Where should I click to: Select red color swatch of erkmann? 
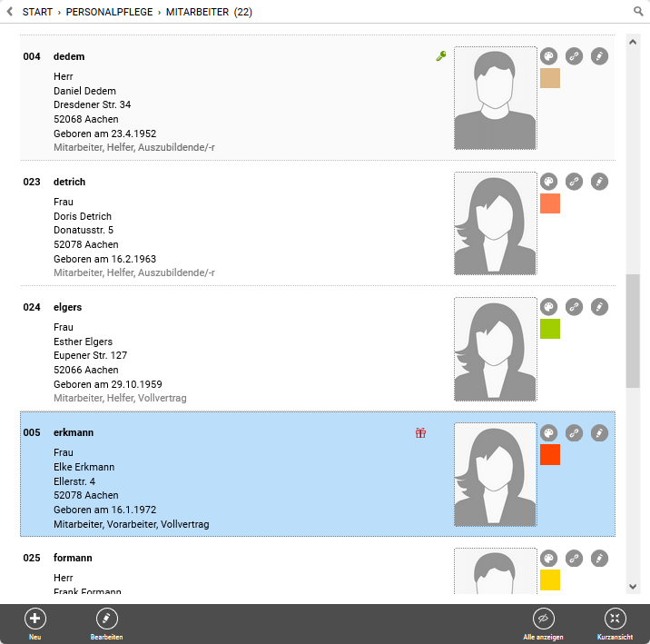550,454
